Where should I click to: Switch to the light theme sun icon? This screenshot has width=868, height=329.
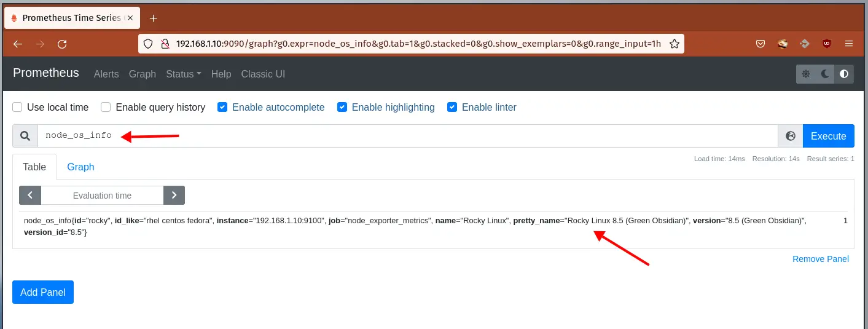pyautogui.click(x=806, y=74)
